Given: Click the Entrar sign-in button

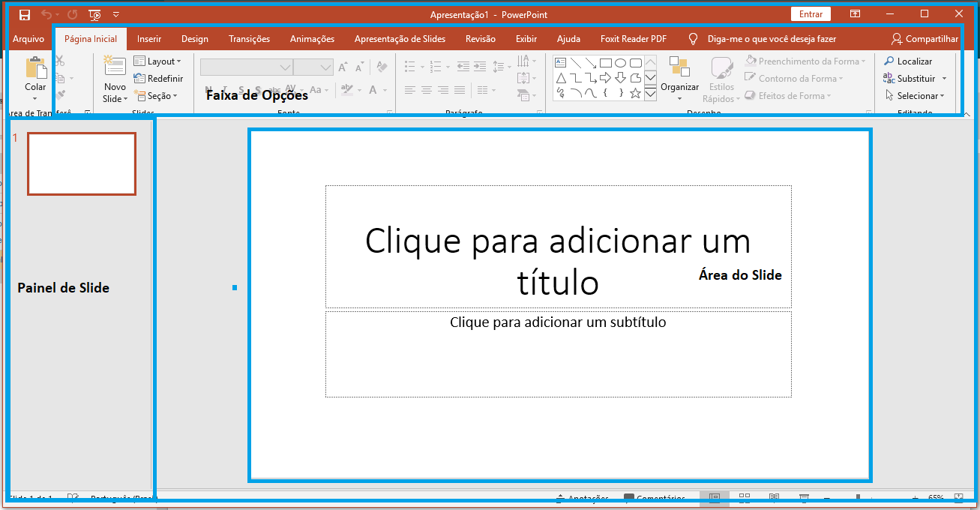Looking at the screenshot, I should tap(811, 14).
